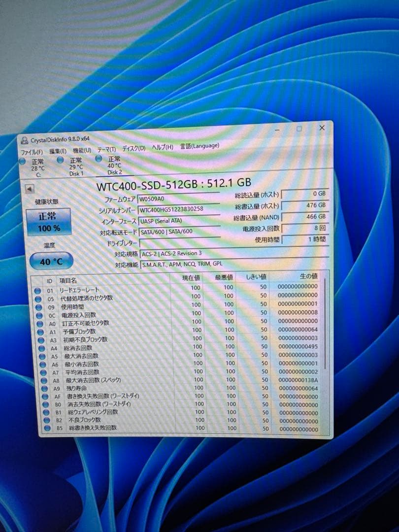This screenshot has width=399, height=532.
Task: Click the status circle for row A7 平均消去回数
Action: [43, 372]
